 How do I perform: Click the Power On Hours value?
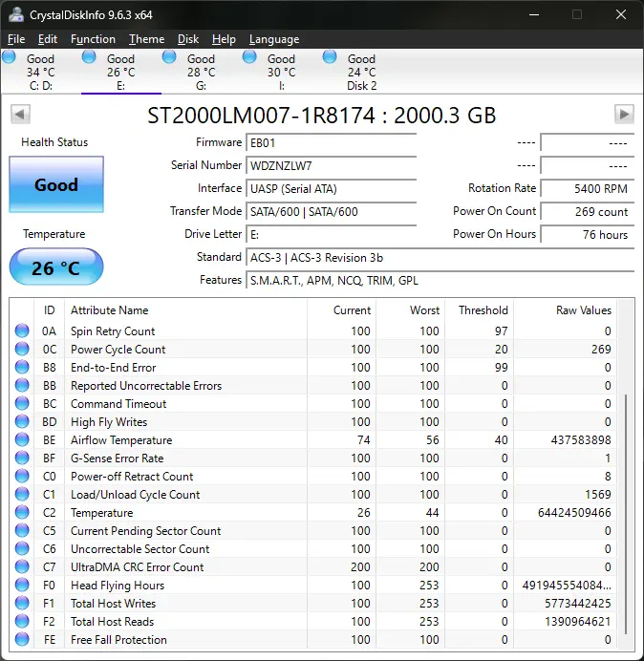[x=587, y=234]
